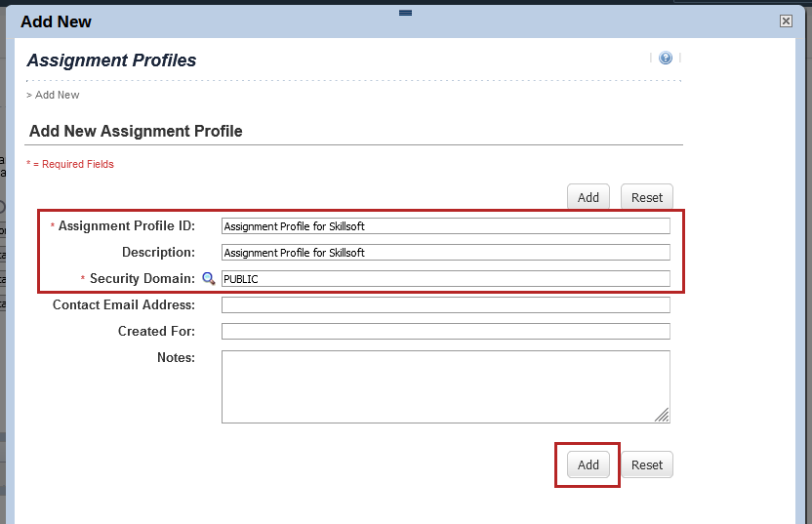Viewport: 812px width, 524px height.
Task: Select the Security Domain input box
Action: point(445,279)
